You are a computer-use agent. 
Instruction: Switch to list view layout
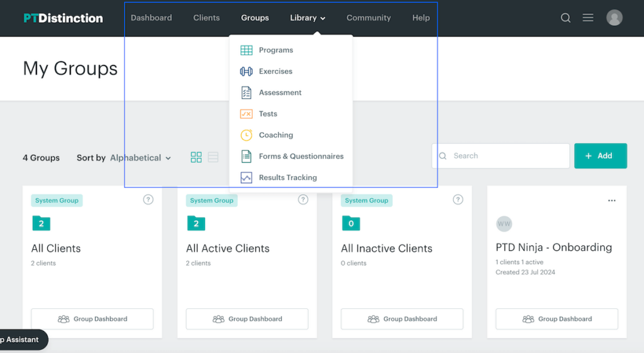[x=213, y=157]
